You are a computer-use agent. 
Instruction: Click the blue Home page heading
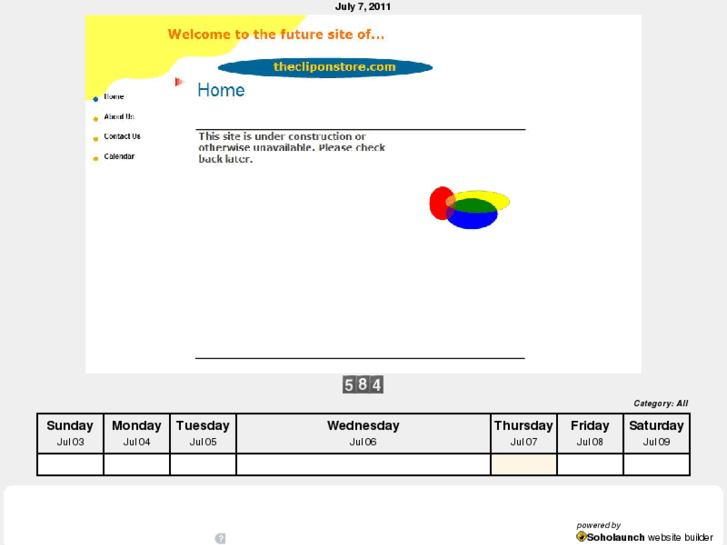(221, 90)
